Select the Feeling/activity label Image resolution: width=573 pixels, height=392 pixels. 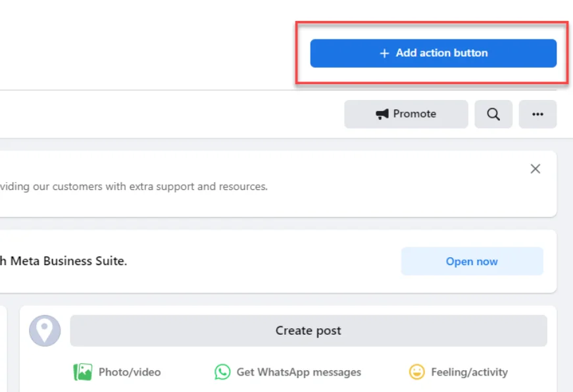[x=469, y=372]
